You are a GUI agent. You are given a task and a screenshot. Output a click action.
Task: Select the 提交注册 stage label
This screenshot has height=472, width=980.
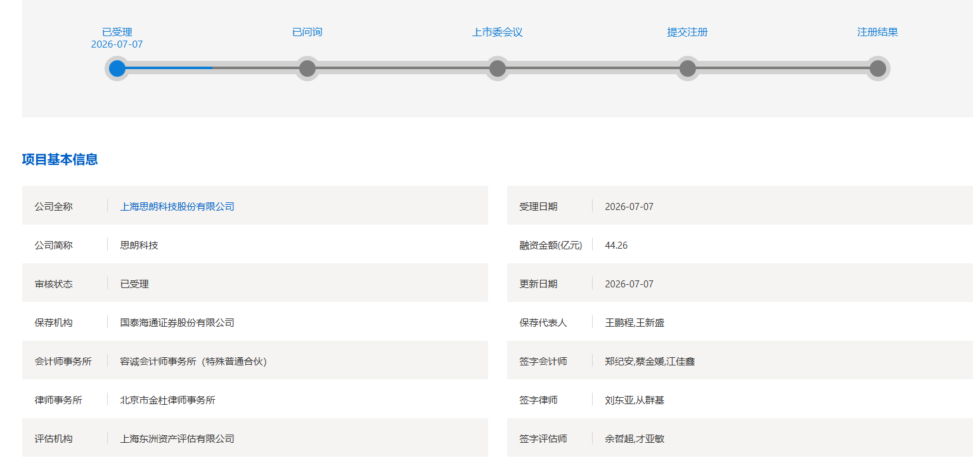(x=688, y=32)
